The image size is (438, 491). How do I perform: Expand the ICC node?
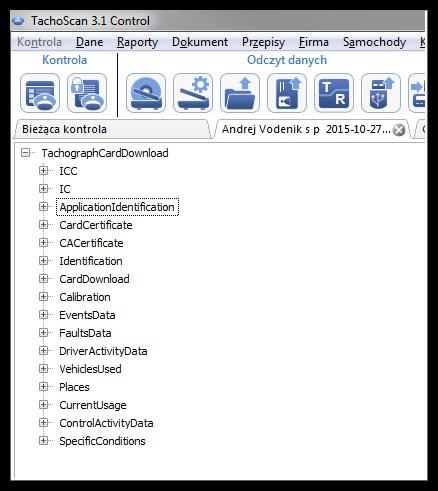pyautogui.click(x=43, y=171)
